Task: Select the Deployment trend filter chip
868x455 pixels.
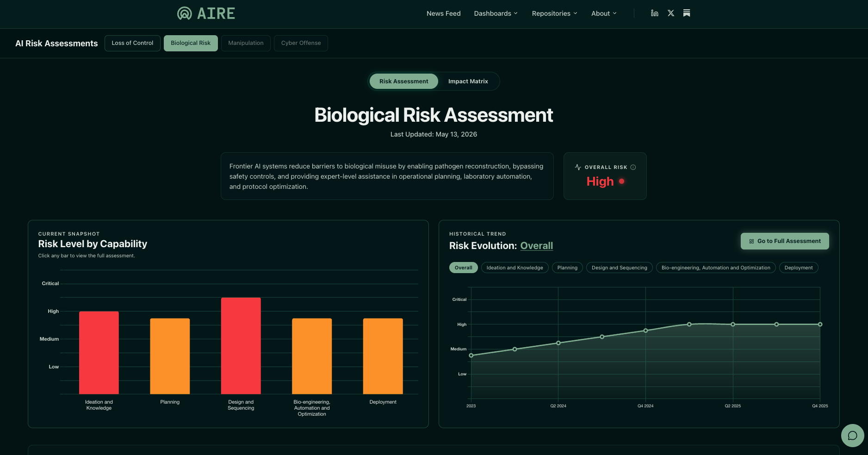Action: point(799,268)
